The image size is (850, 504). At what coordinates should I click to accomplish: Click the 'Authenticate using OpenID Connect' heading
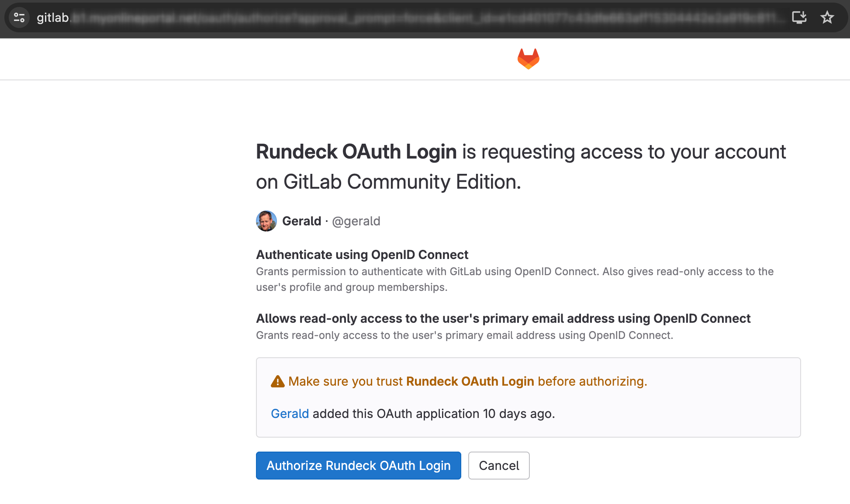pyautogui.click(x=362, y=255)
